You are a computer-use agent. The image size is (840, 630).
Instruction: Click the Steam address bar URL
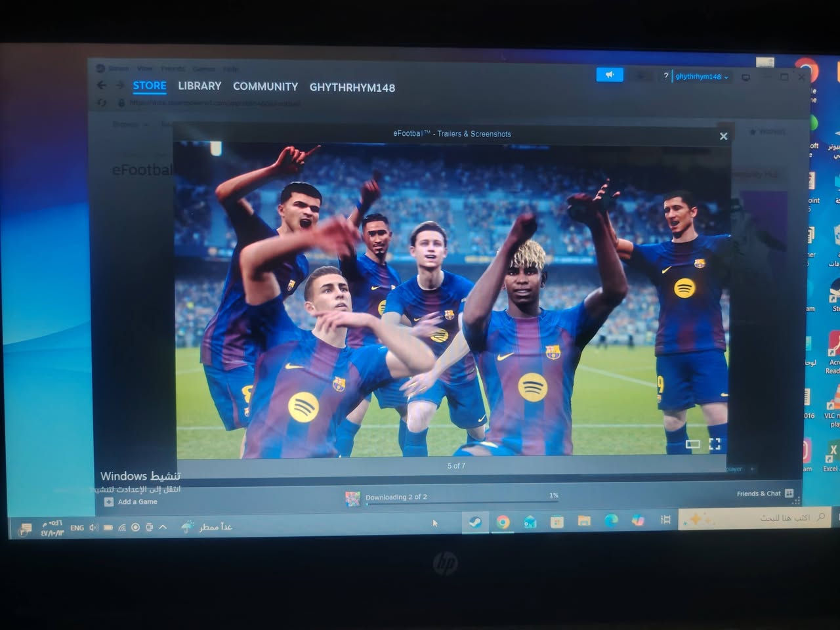[215, 103]
